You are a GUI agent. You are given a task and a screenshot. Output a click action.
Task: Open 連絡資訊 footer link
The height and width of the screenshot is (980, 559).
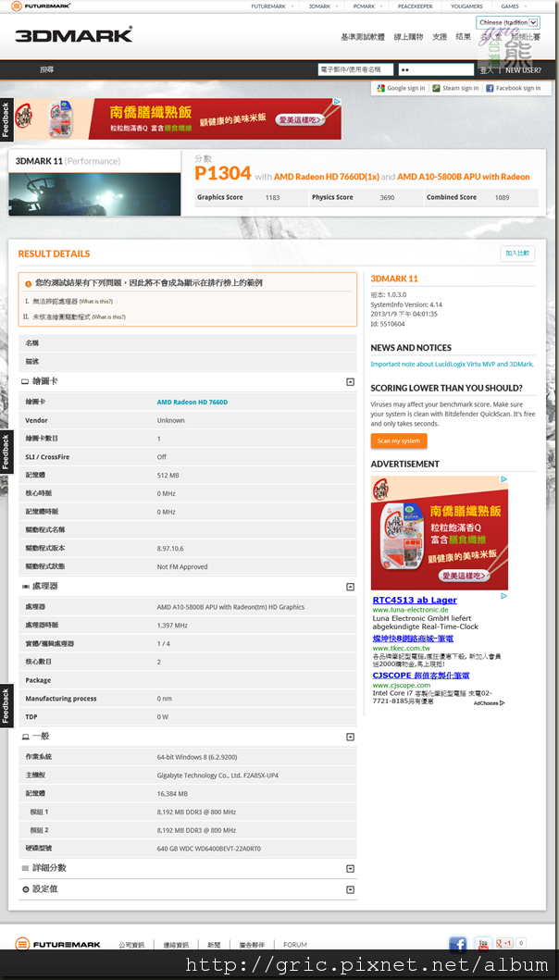176,945
